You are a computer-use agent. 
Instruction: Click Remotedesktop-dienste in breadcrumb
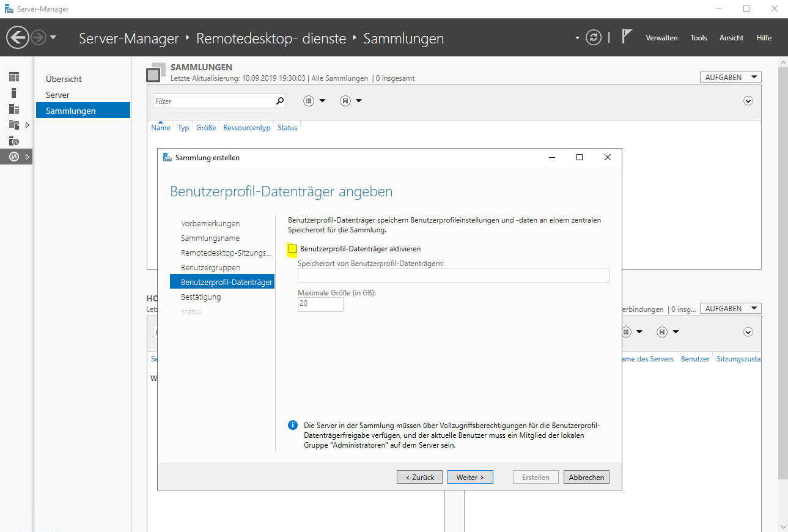pyautogui.click(x=271, y=39)
